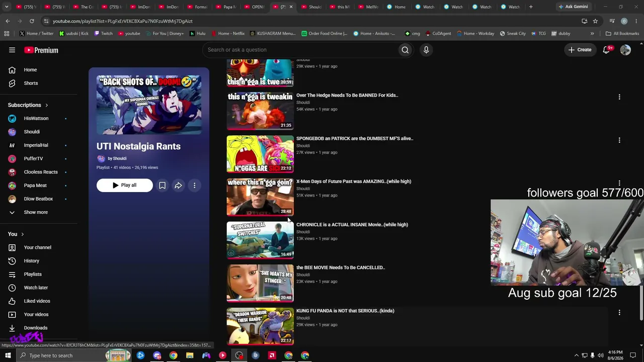Expand the Subscriptions section chevron

tap(46, 105)
